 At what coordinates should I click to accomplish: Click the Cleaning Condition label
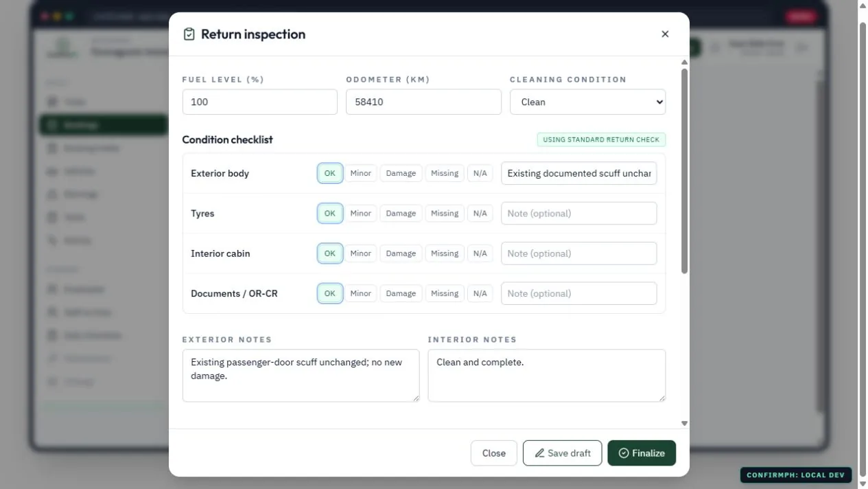click(568, 80)
